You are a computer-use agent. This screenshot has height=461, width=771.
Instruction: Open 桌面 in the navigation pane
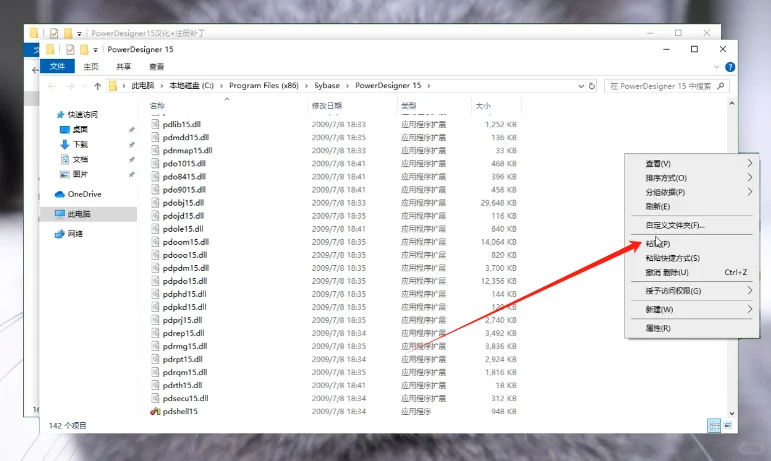80,130
